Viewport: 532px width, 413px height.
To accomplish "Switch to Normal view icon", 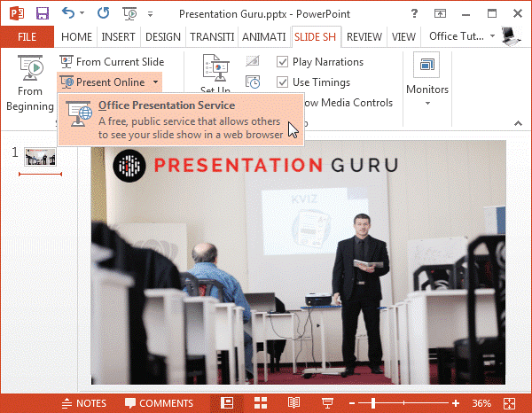I will [227, 403].
